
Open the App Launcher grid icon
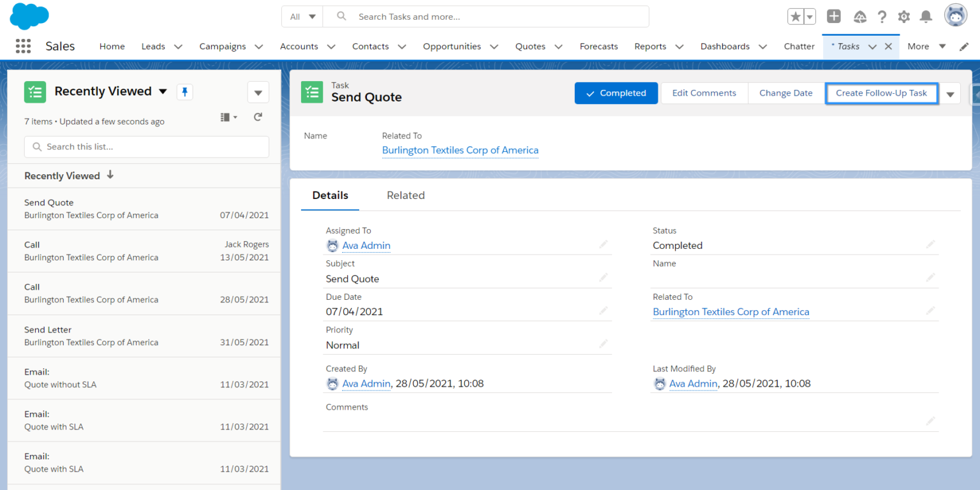point(23,46)
